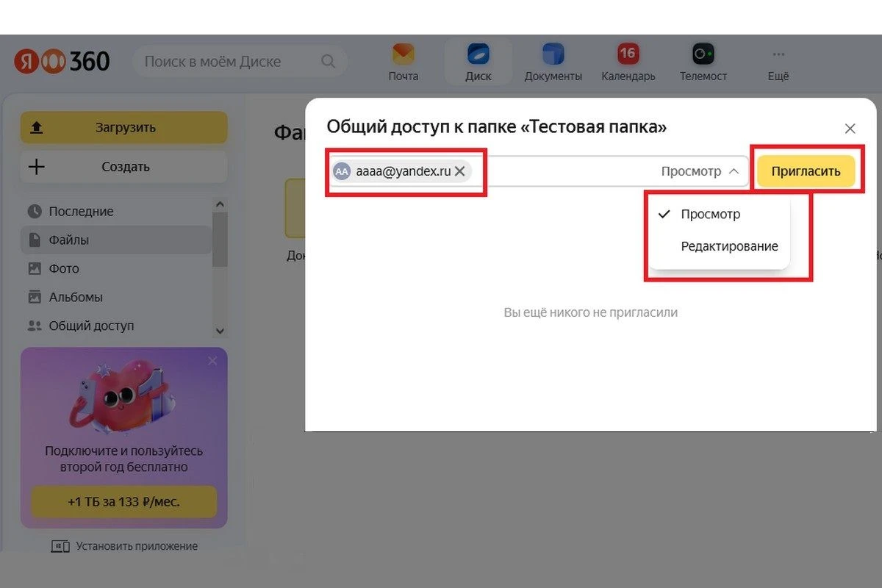Image resolution: width=882 pixels, height=588 pixels.
Task: Click the sidebar scrollbar down arrow
Action: [x=219, y=331]
